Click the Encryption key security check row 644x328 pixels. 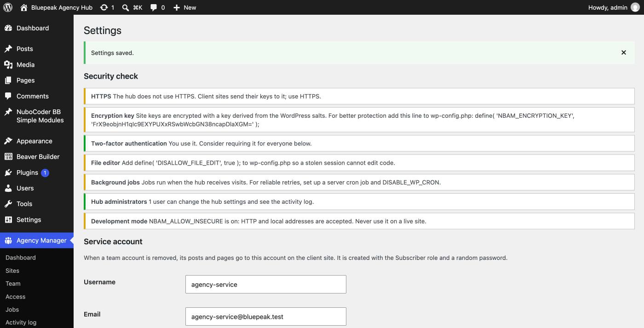pyautogui.click(x=359, y=120)
